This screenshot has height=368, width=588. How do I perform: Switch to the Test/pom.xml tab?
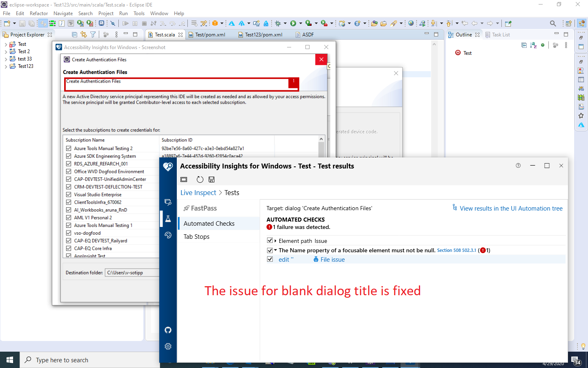point(211,35)
